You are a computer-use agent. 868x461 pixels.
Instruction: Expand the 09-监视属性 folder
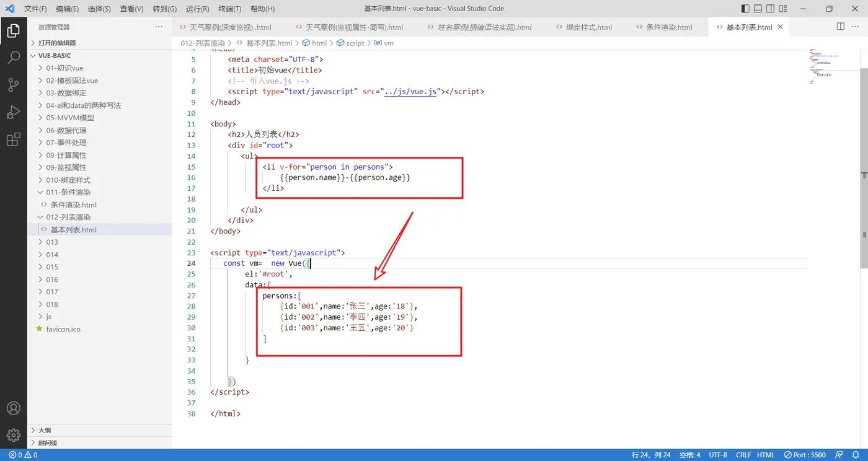click(x=99, y=167)
